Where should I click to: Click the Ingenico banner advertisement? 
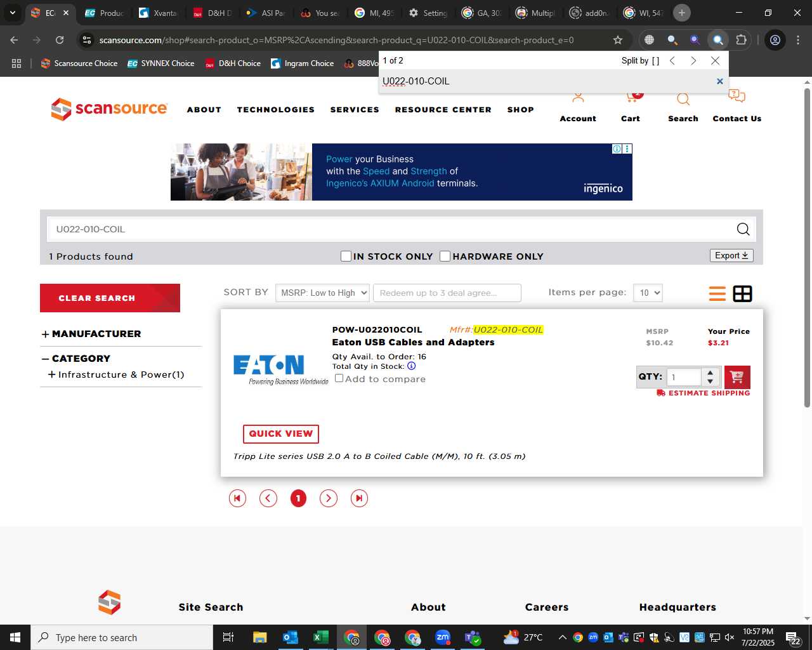402,172
